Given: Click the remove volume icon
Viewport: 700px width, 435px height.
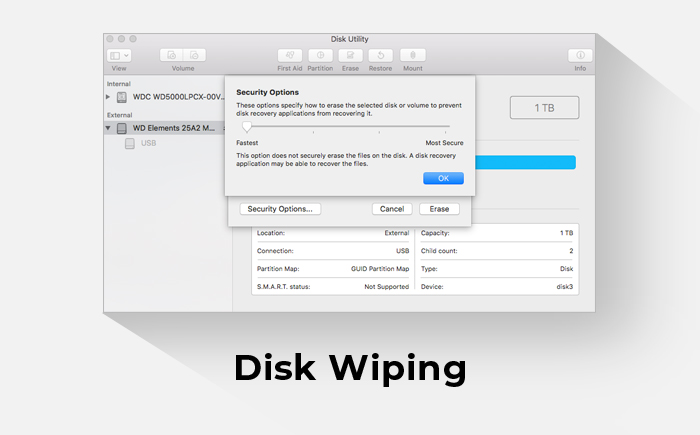Looking at the screenshot, I should (x=196, y=55).
